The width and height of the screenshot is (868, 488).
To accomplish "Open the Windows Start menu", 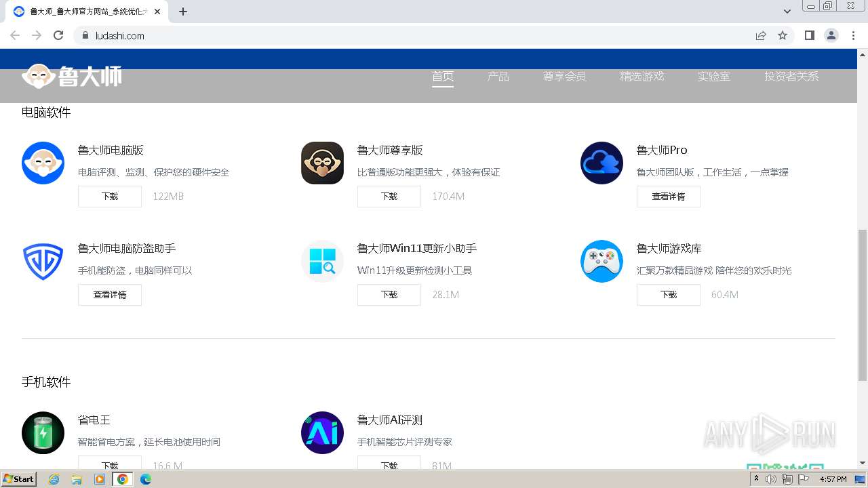I will (18, 479).
